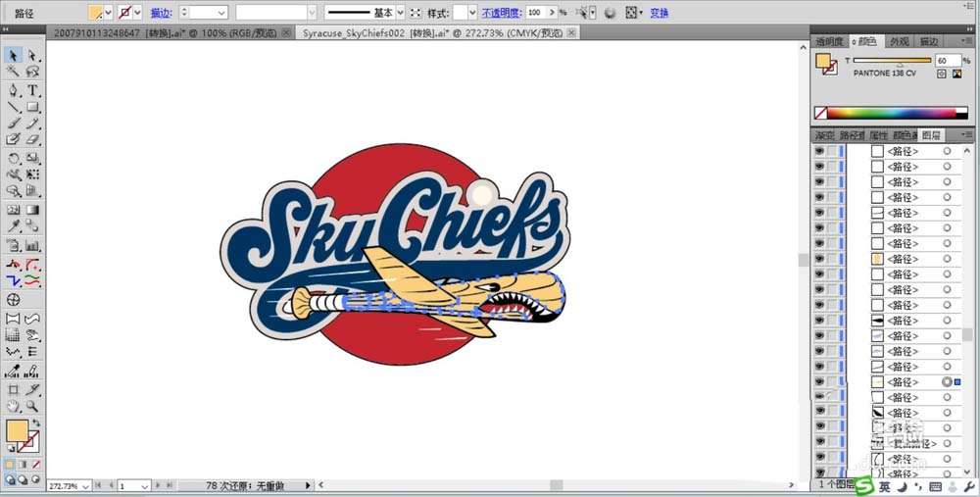Select the Type tool
This screenshot has height=497, width=980.
(32, 90)
